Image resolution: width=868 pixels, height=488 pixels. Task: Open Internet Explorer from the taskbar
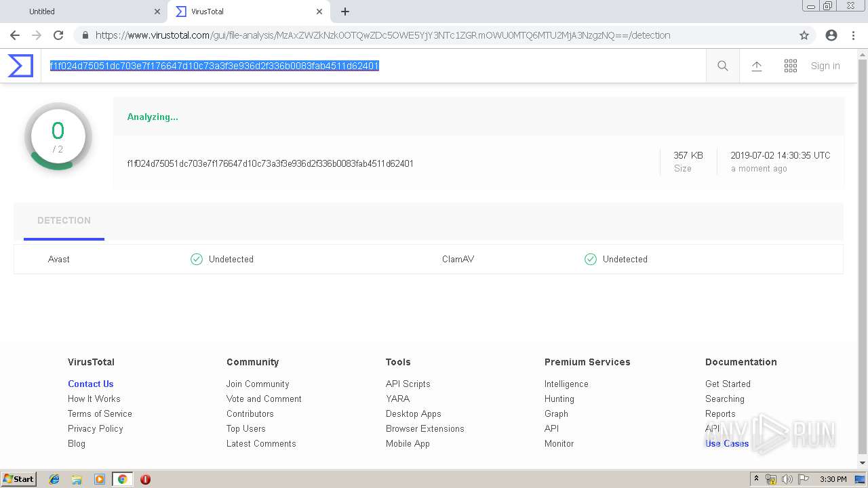coord(54,479)
